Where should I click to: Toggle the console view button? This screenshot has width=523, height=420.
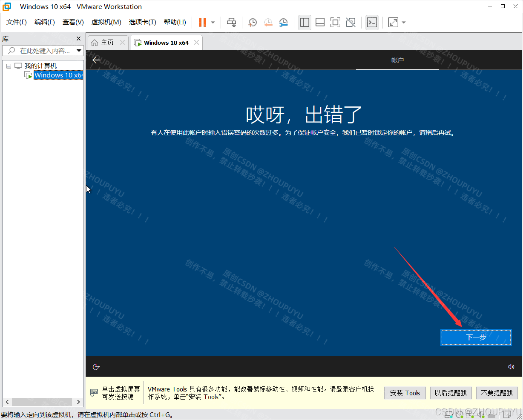(372, 23)
